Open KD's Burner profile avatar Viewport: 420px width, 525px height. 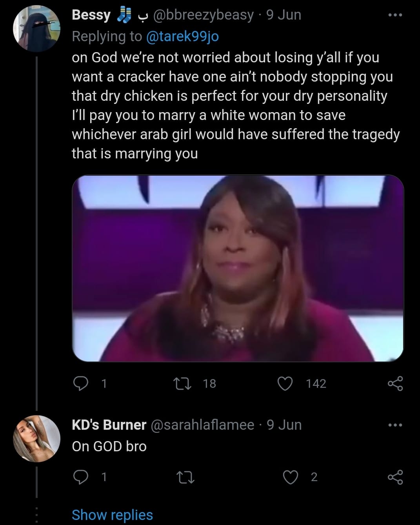[37, 438]
